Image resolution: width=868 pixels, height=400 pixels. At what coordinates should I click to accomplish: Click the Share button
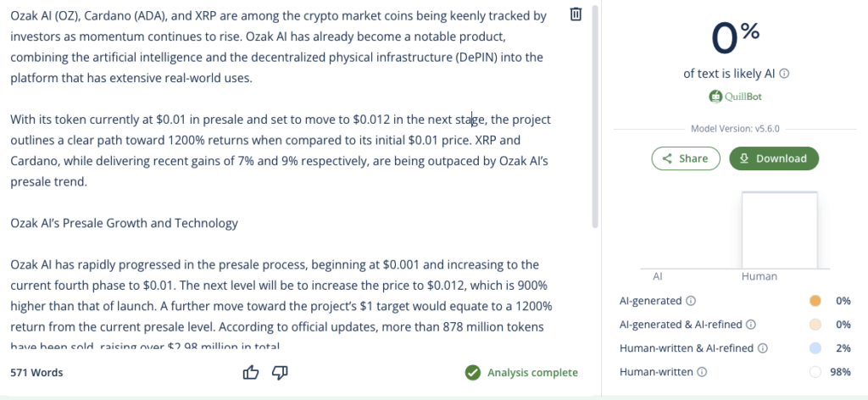685,158
